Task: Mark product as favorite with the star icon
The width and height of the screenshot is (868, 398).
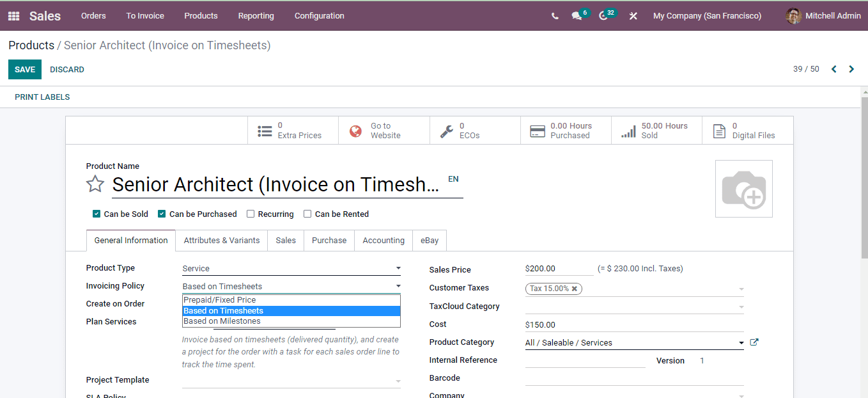Action: pyautogui.click(x=95, y=184)
